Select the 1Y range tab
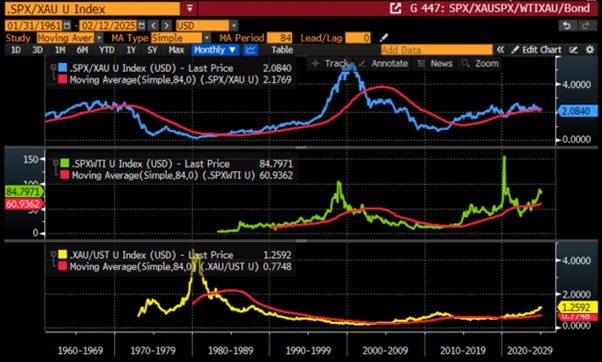The image size is (602, 362). [131, 50]
